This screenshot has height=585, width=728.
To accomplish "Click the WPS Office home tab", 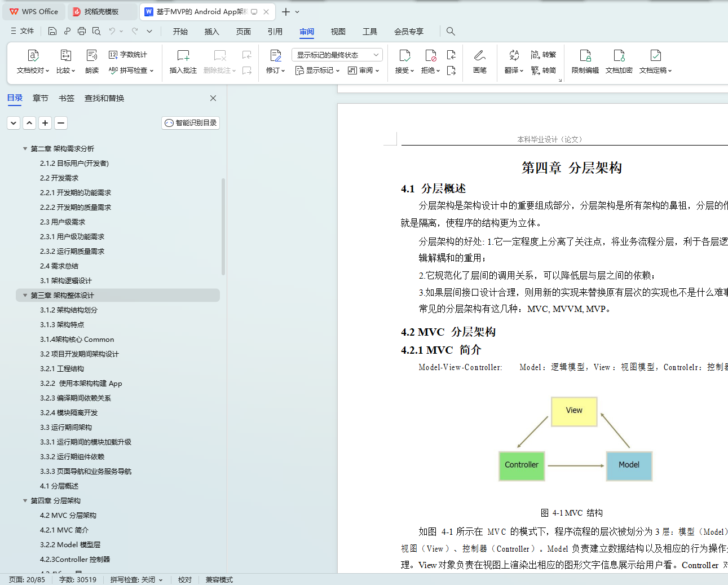I will pos(34,11).
